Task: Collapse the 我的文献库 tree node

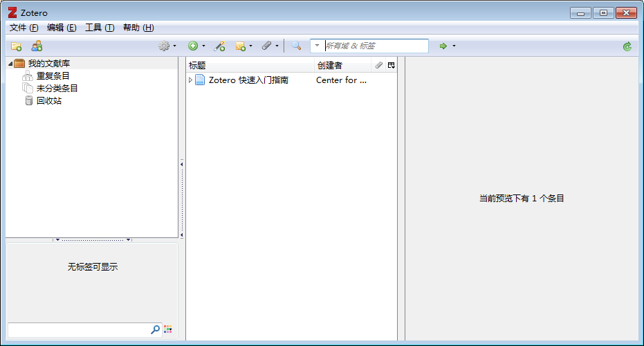Action: tap(10, 64)
